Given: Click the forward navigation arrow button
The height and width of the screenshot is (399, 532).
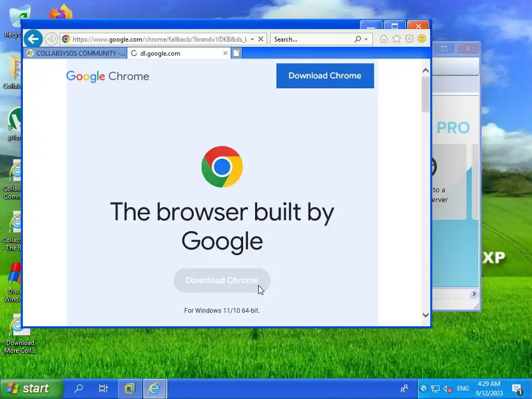Looking at the screenshot, I should click(51, 39).
